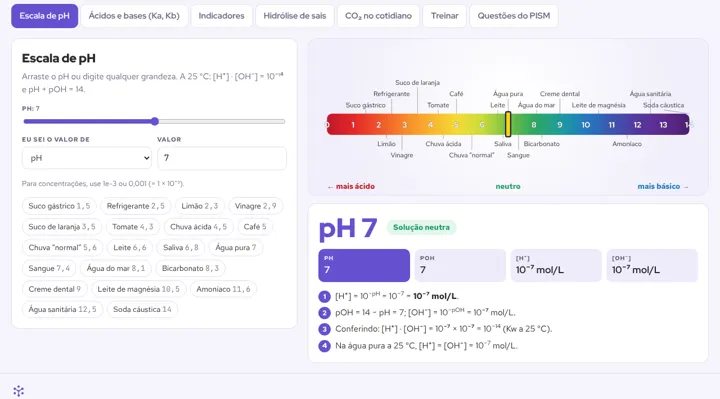Click number 3 on the color scale
720x399 pixels.
click(x=404, y=124)
